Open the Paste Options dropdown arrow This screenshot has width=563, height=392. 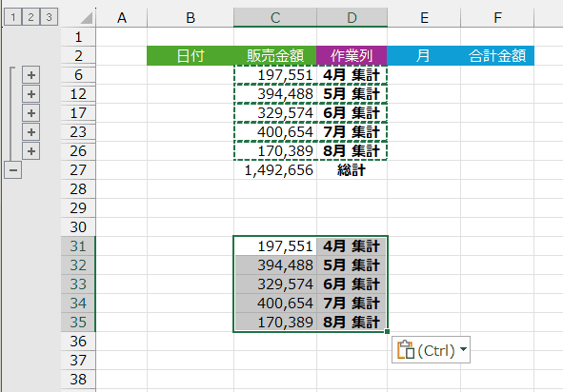click(x=463, y=349)
